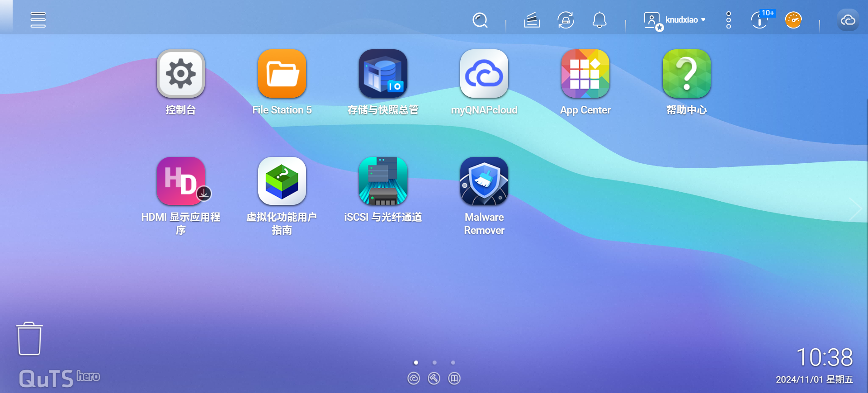This screenshot has width=868, height=393.
Task: Launch myQNAPcloud app
Action: pos(484,74)
